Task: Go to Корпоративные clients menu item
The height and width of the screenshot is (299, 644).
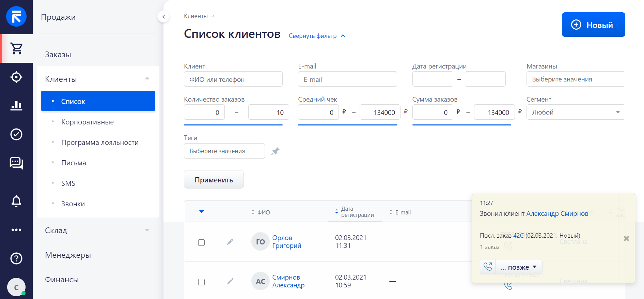Action: point(88,122)
